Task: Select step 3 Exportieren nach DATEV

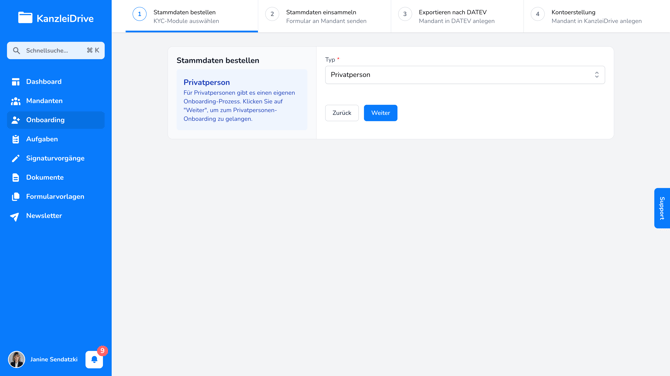Action: click(457, 16)
